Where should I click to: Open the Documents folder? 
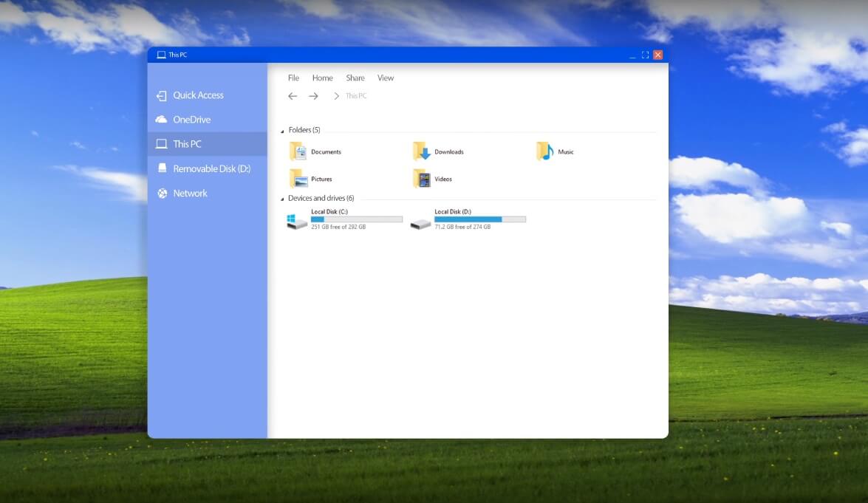click(x=318, y=151)
